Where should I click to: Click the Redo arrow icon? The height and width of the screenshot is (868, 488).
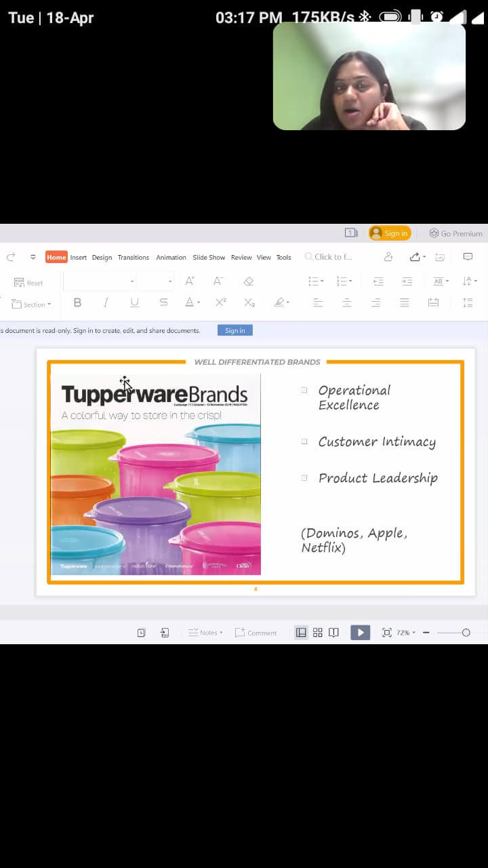coord(11,257)
